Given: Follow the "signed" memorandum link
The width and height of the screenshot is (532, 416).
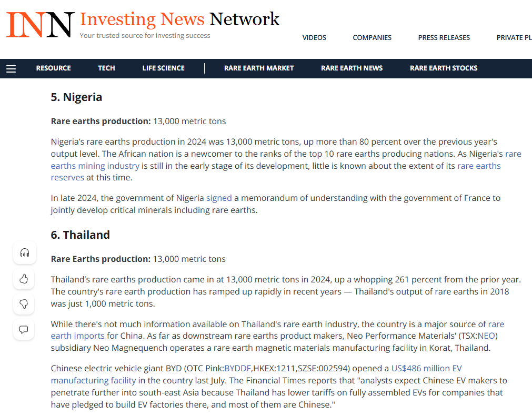Looking at the screenshot, I should [219, 198].
